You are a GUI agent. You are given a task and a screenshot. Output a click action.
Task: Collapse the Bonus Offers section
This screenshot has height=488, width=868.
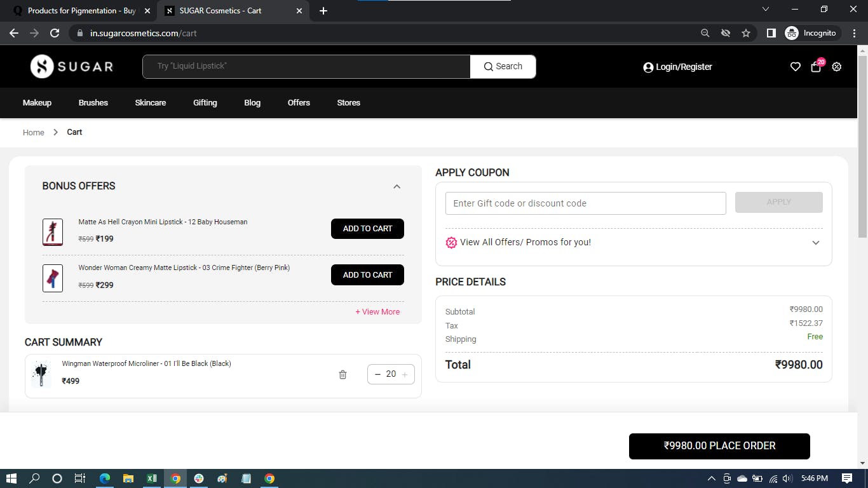[x=397, y=186]
